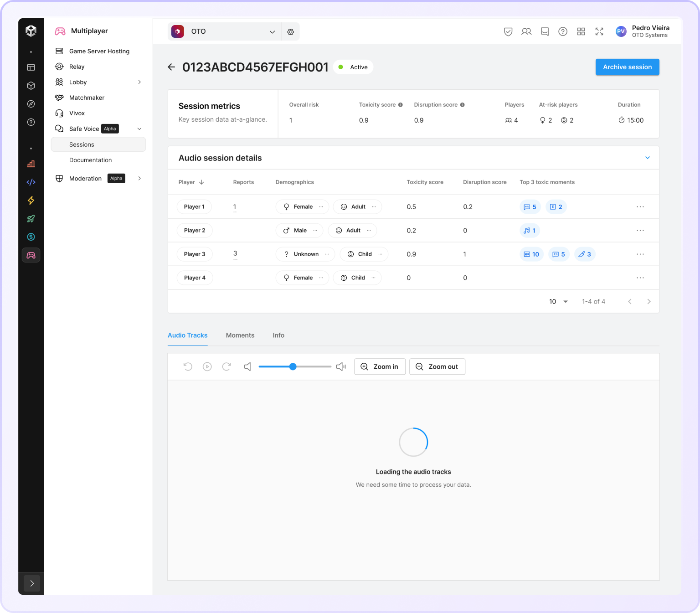Viewport: 700px width, 613px height.
Task: Open Documentation in the sidebar
Action: click(90, 160)
